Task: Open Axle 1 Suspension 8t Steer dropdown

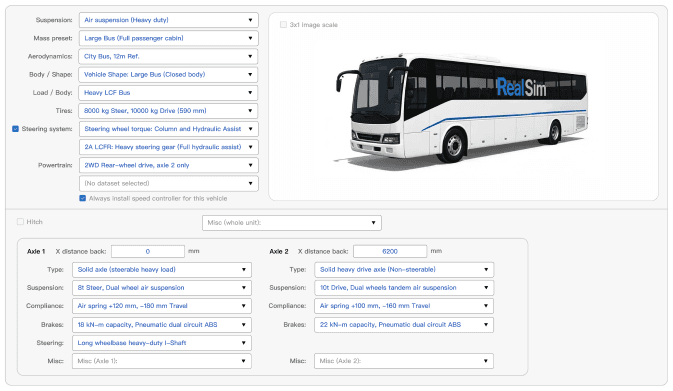Action: (162, 288)
